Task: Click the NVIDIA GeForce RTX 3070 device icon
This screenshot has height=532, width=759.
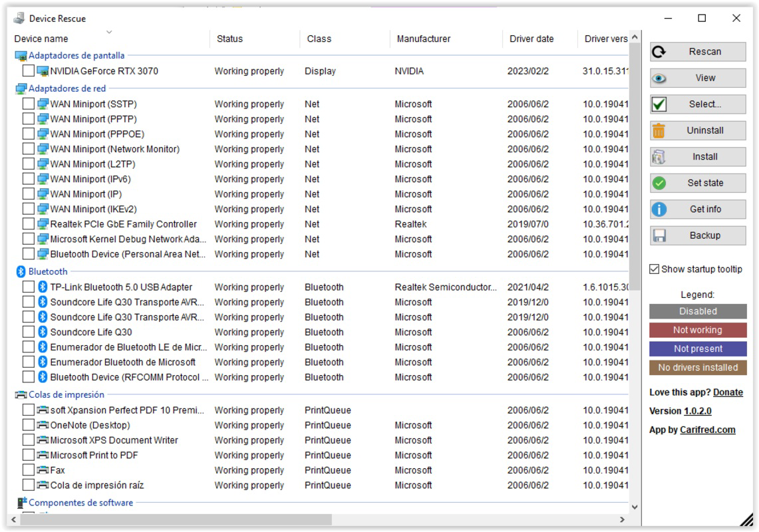Action: coord(43,71)
